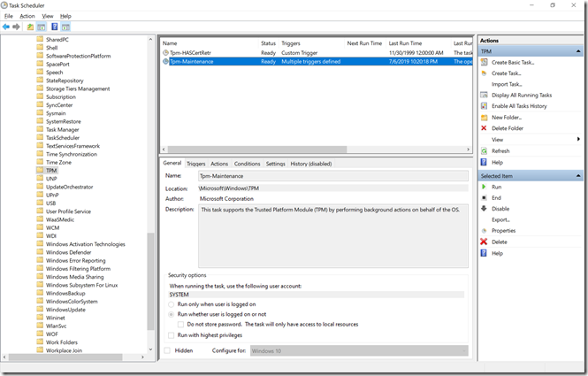Toggle the Hidden checkbox

pyautogui.click(x=168, y=350)
